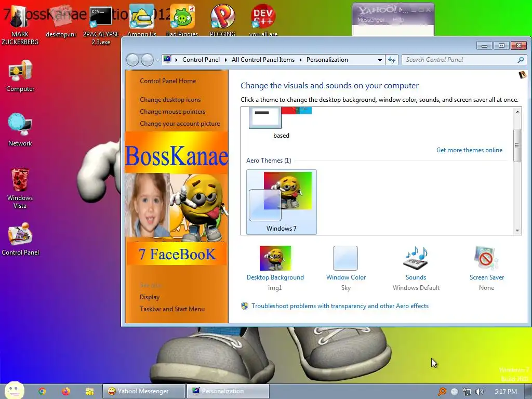Select the based theme thumbnail
Image resolution: width=532 pixels, height=399 pixels.
pyautogui.click(x=281, y=123)
